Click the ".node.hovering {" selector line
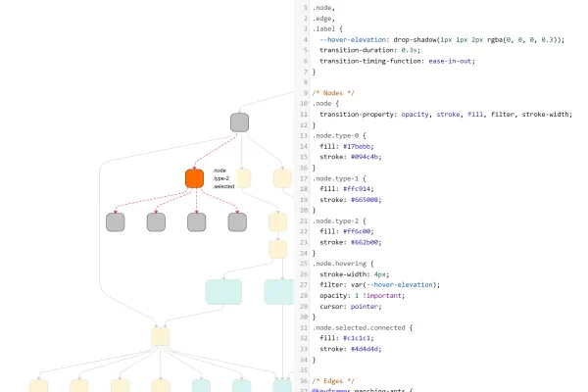The image size is (588, 392). pyautogui.click(x=343, y=264)
